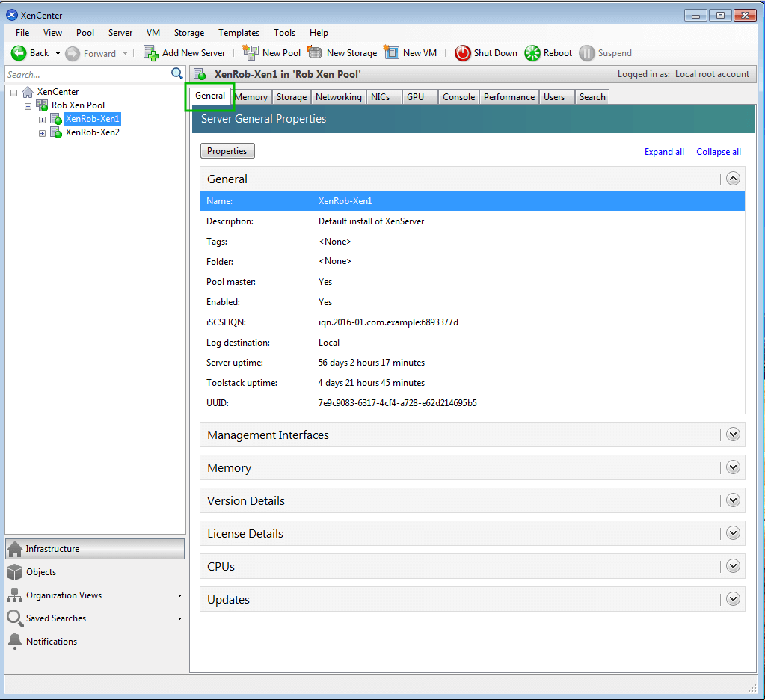Click the New Pool toolbar icon
Viewport: 765px width, 700px height.
[251, 53]
